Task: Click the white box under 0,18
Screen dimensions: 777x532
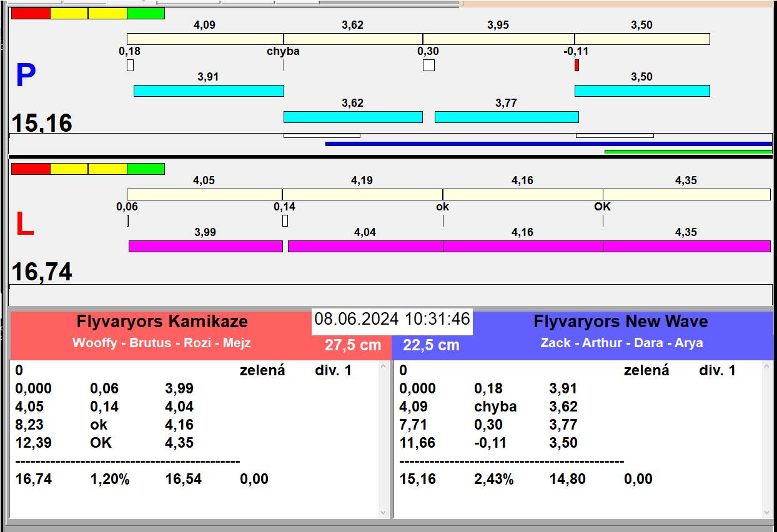Action: pos(130,65)
